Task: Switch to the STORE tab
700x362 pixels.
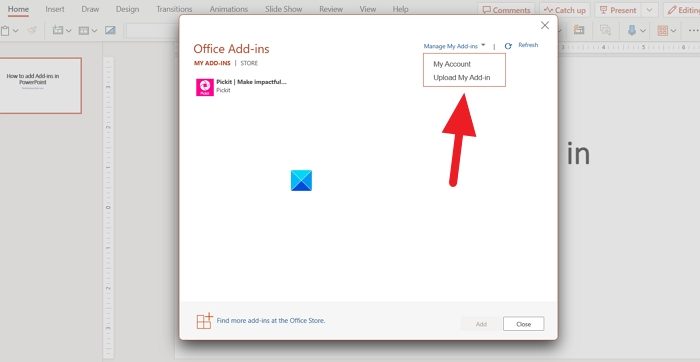Action: (249, 63)
